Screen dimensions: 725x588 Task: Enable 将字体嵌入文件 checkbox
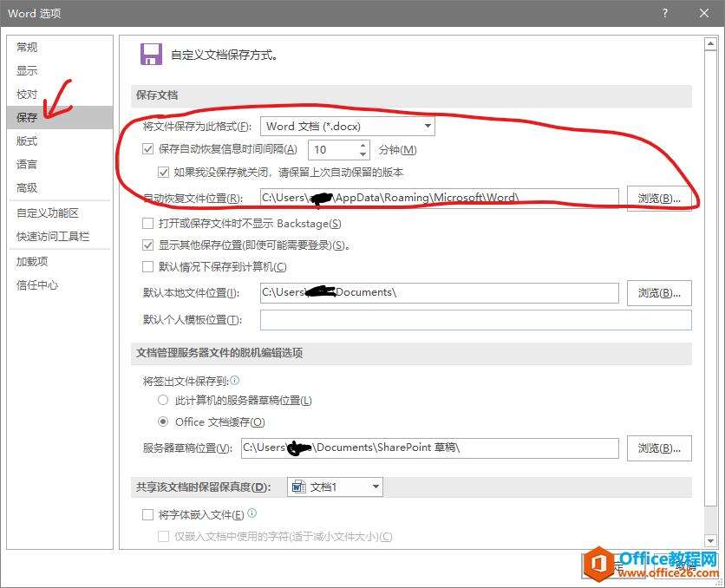[148, 515]
